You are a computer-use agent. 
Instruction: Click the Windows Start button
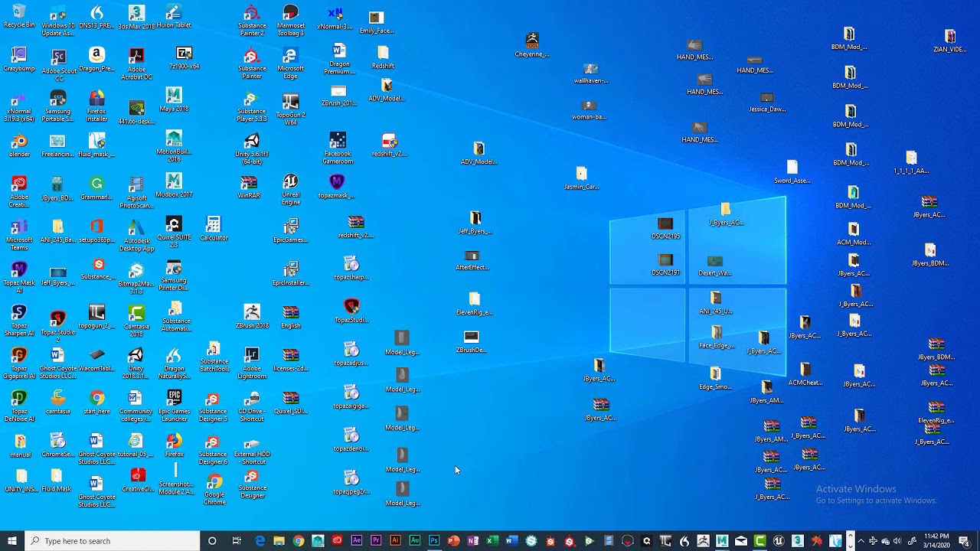tap(11, 541)
